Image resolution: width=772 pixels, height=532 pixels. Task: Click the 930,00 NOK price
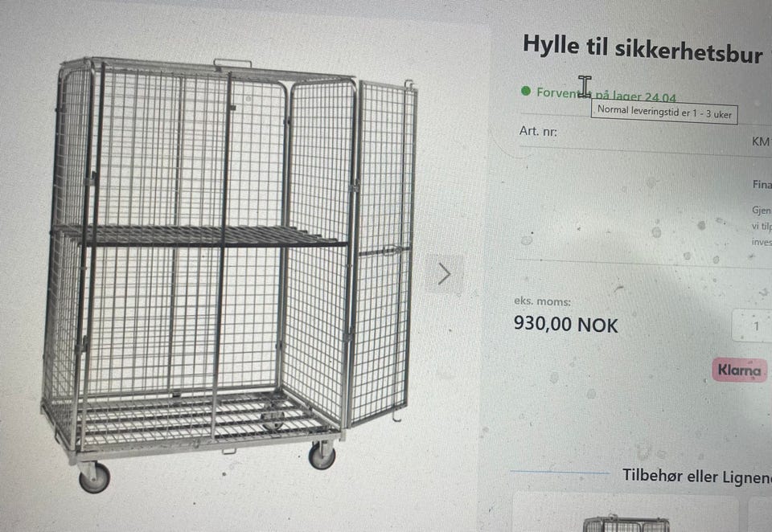[565, 325]
